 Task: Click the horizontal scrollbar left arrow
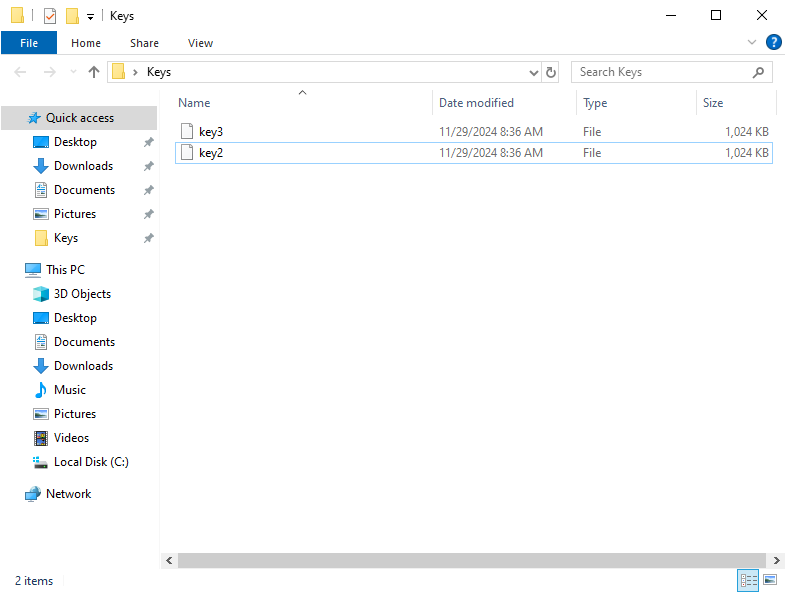tap(169, 560)
